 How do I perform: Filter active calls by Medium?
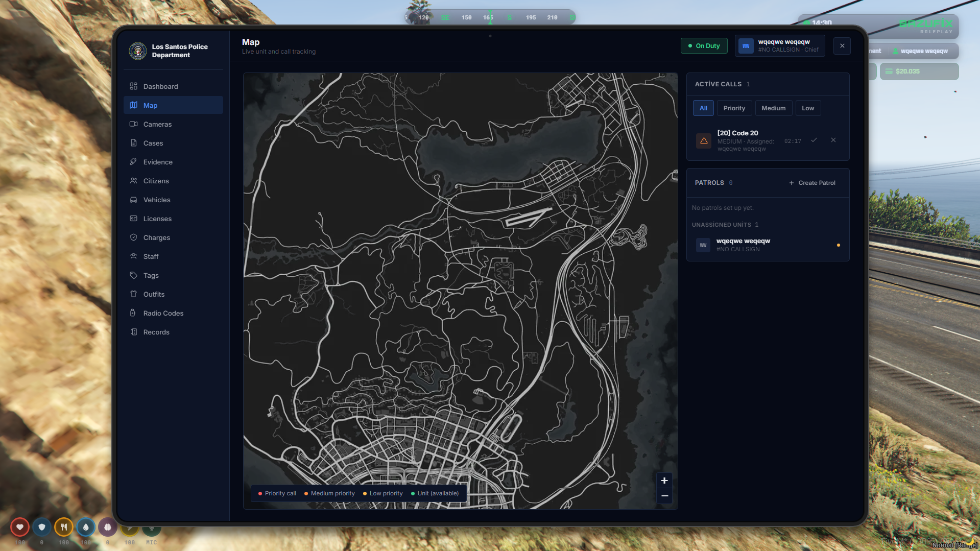[x=773, y=108]
